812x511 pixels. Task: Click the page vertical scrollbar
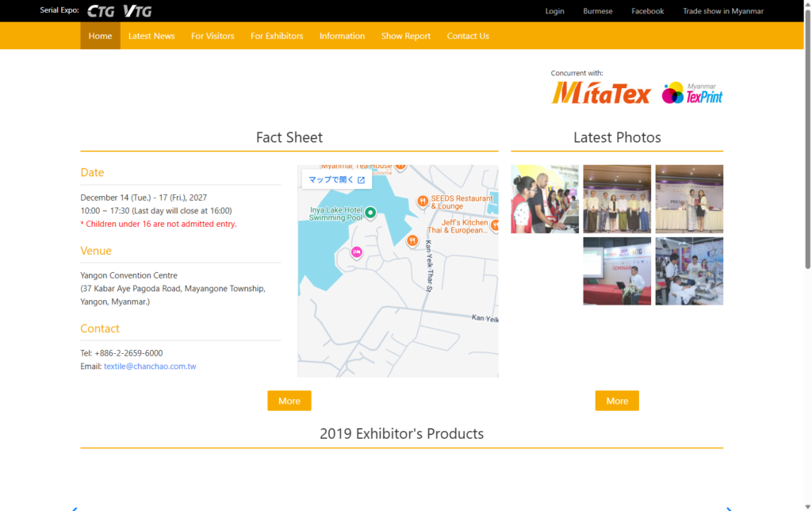[x=807, y=159]
